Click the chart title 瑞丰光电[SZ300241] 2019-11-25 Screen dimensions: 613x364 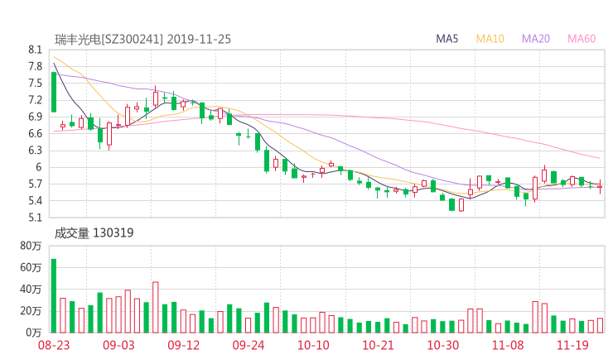pyautogui.click(x=142, y=39)
